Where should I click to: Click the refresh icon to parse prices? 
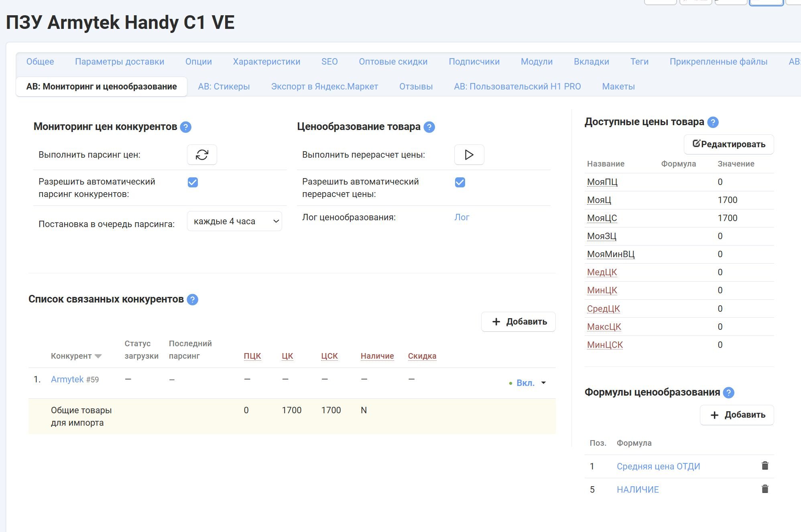click(x=202, y=155)
